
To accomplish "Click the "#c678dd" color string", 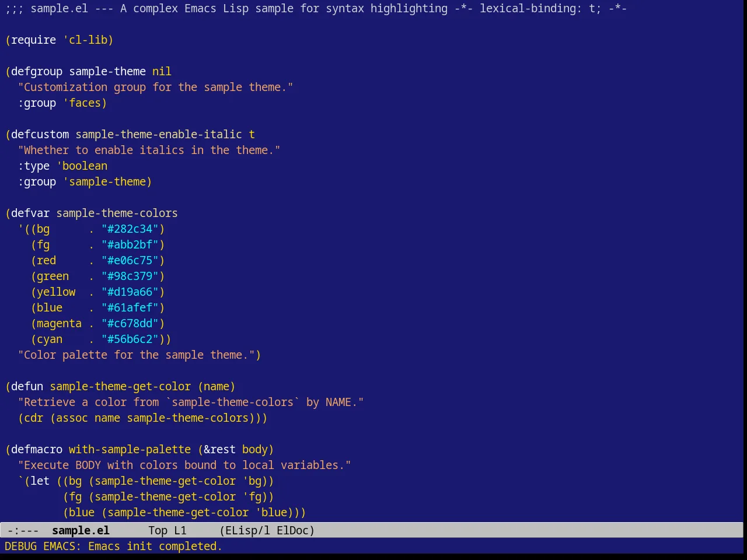I will [x=130, y=323].
